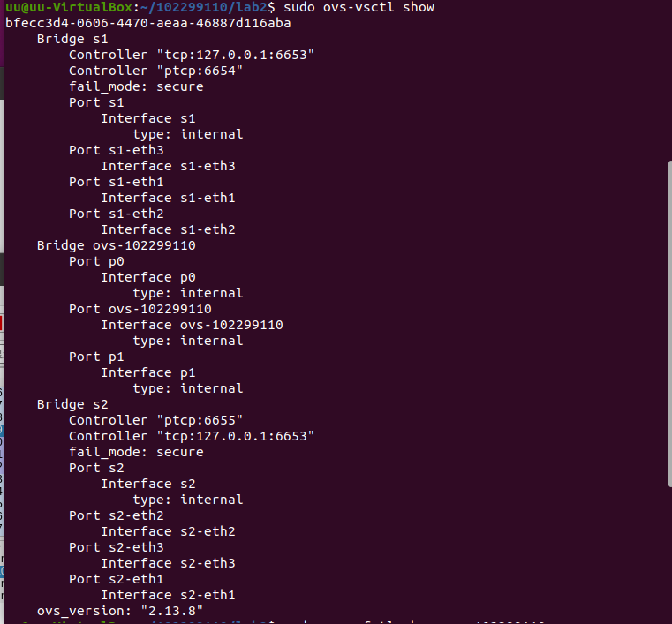Click the prompt path "~/102299110/lab2" at top

(x=196, y=7)
